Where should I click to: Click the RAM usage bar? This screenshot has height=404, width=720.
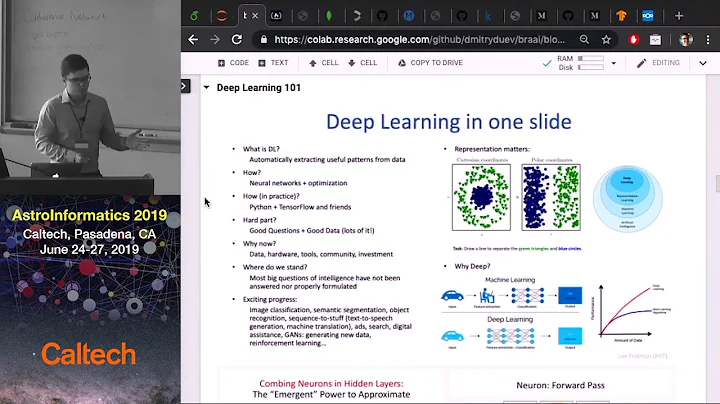click(591, 58)
